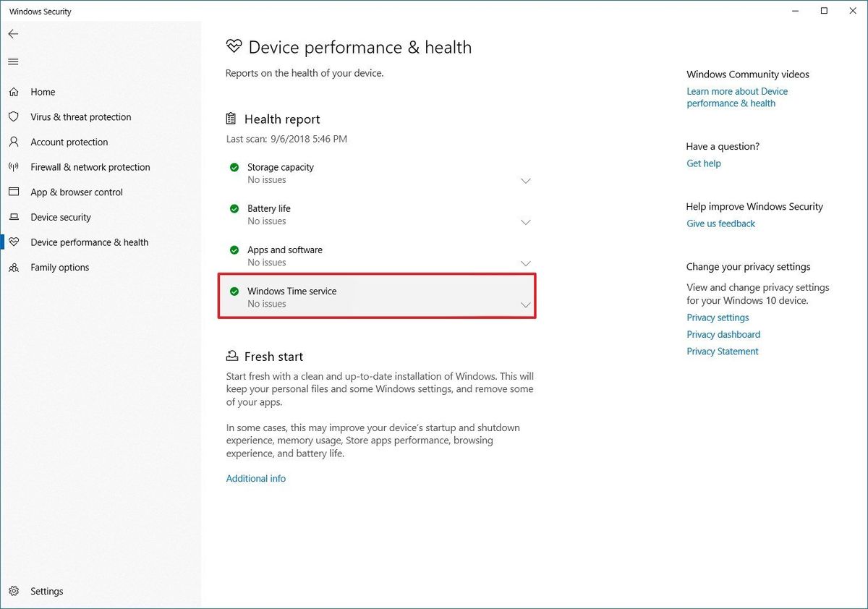Click the Home icon in sidebar
Screen dimensions: 868x609
point(14,92)
